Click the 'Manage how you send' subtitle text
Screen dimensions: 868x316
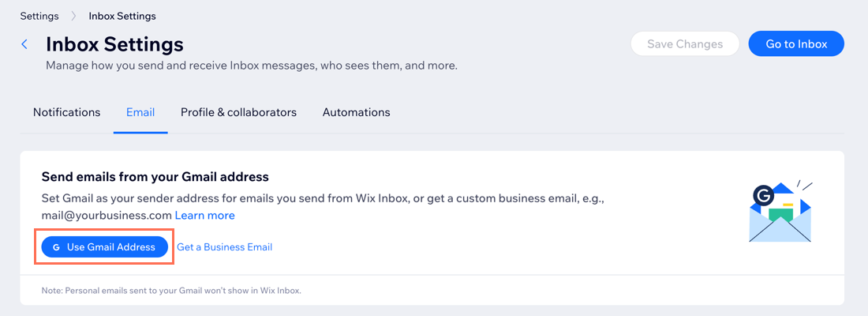252,66
